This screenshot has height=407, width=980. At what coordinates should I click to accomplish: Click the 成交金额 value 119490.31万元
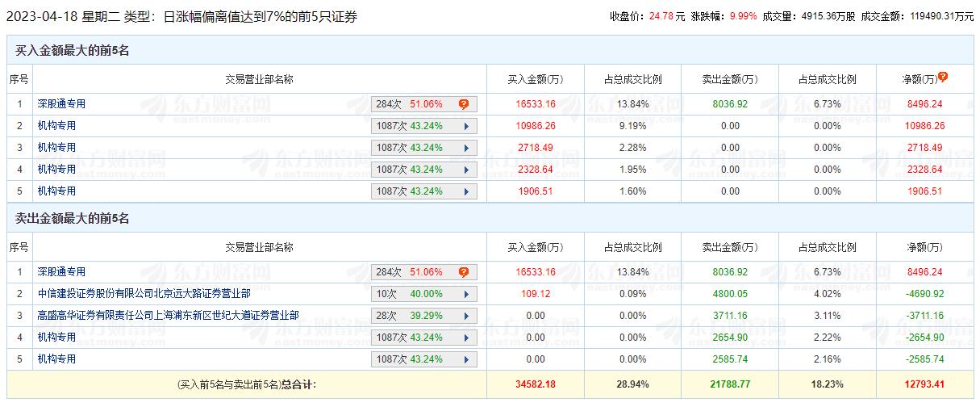click(x=943, y=15)
